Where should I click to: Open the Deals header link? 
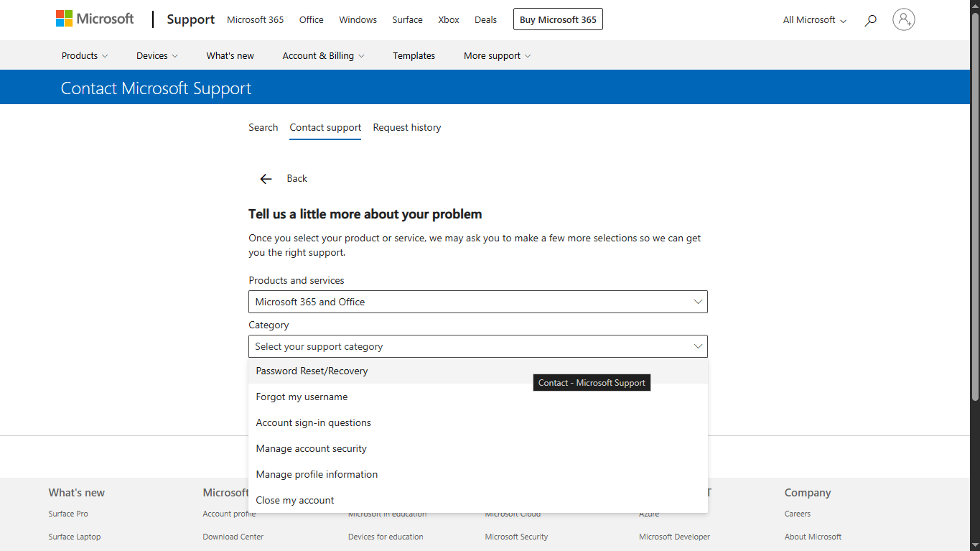pos(485,19)
